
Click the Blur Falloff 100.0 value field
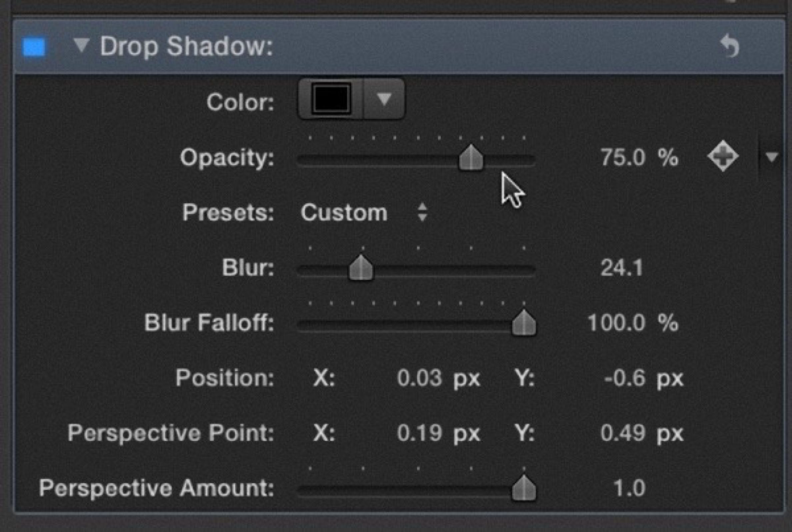[616, 323]
